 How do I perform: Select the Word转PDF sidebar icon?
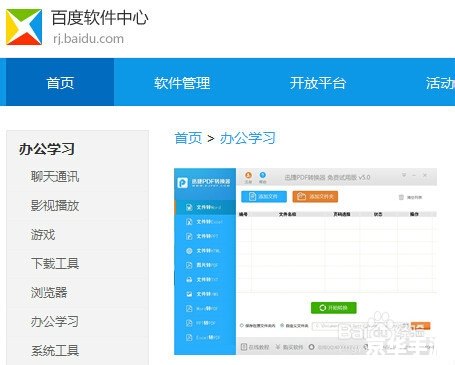point(189,309)
